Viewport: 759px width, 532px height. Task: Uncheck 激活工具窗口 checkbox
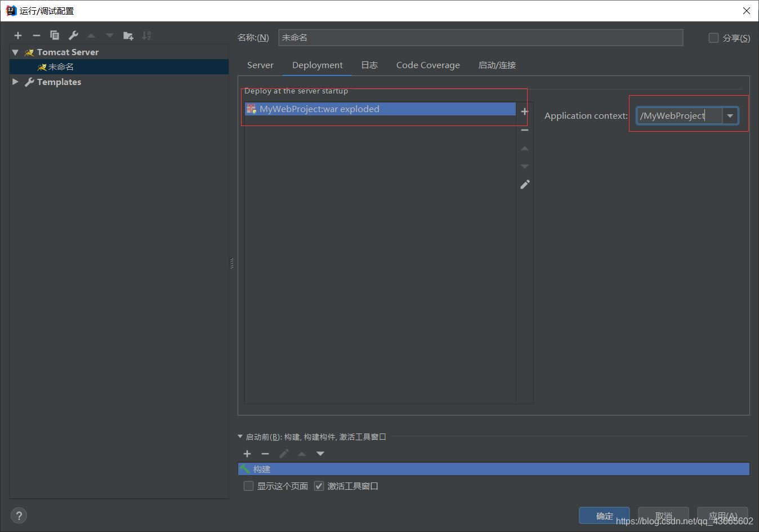click(x=319, y=486)
